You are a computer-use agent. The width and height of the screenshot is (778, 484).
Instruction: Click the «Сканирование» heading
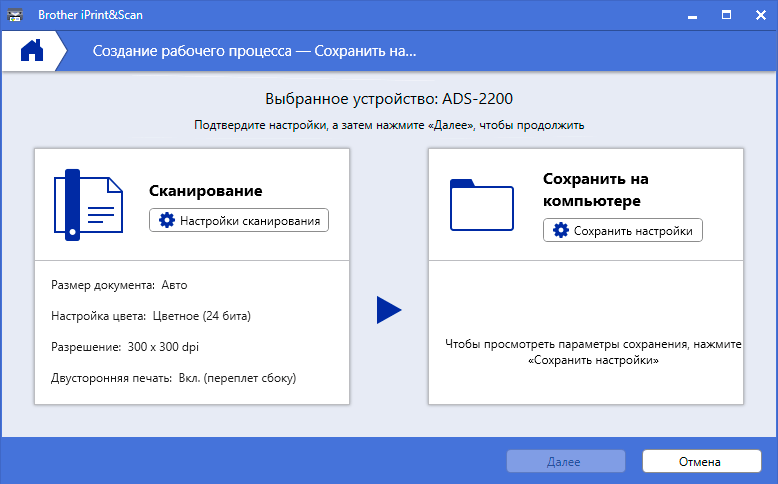pos(205,190)
